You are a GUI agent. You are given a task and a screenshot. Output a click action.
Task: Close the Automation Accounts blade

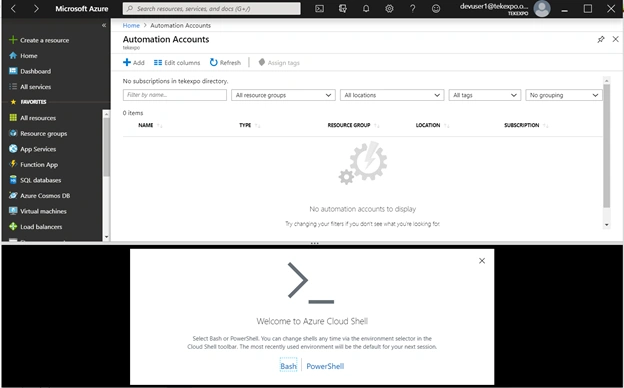tap(615, 39)
